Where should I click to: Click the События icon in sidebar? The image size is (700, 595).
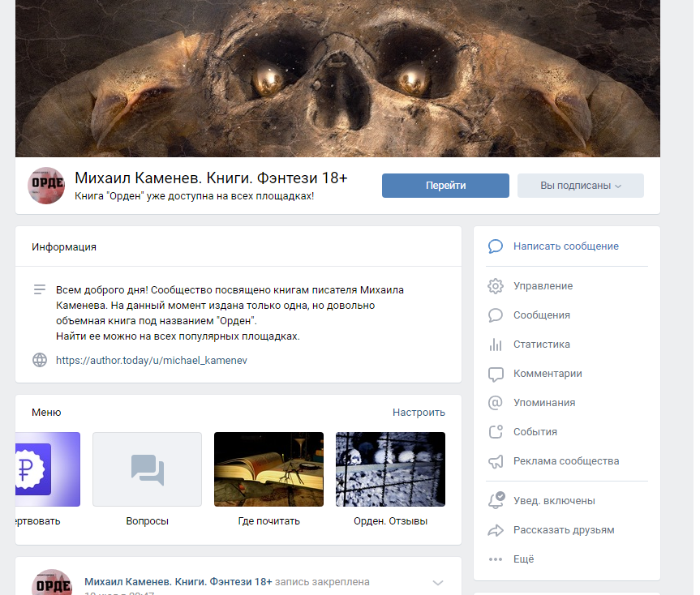point(495,432)
